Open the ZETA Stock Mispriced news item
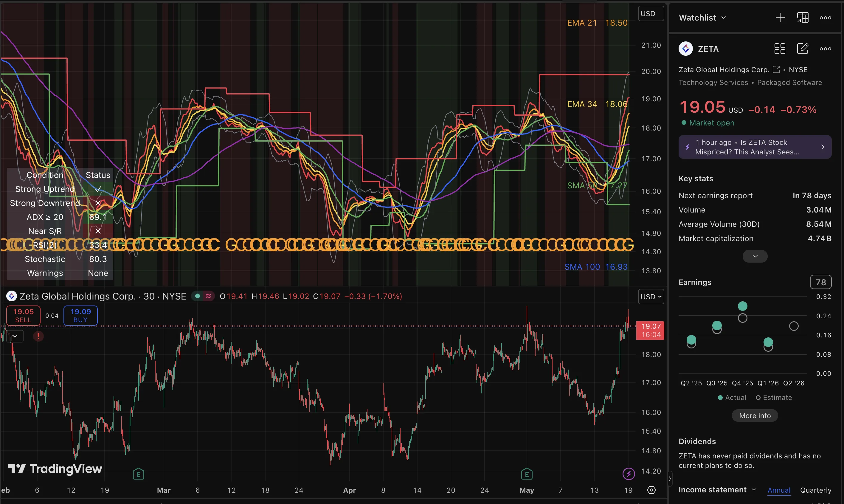Viewport: 844px width, 504px height. [755, 147]
